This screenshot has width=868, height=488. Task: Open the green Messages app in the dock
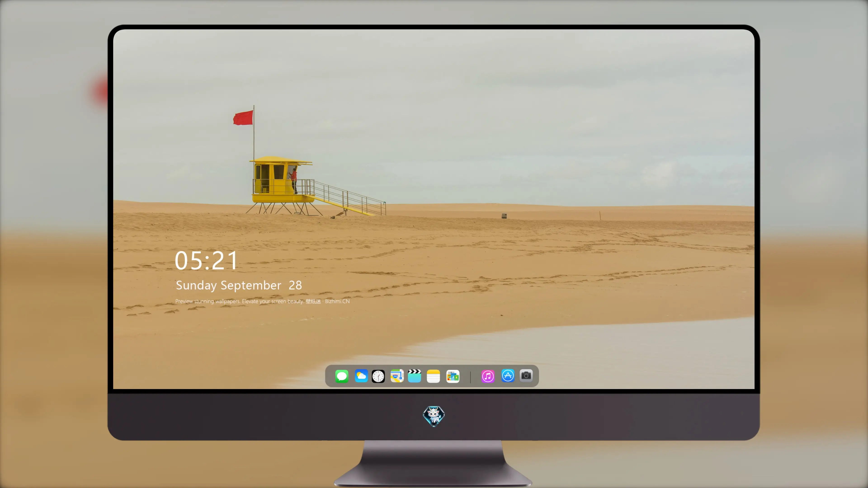point(342,376)
